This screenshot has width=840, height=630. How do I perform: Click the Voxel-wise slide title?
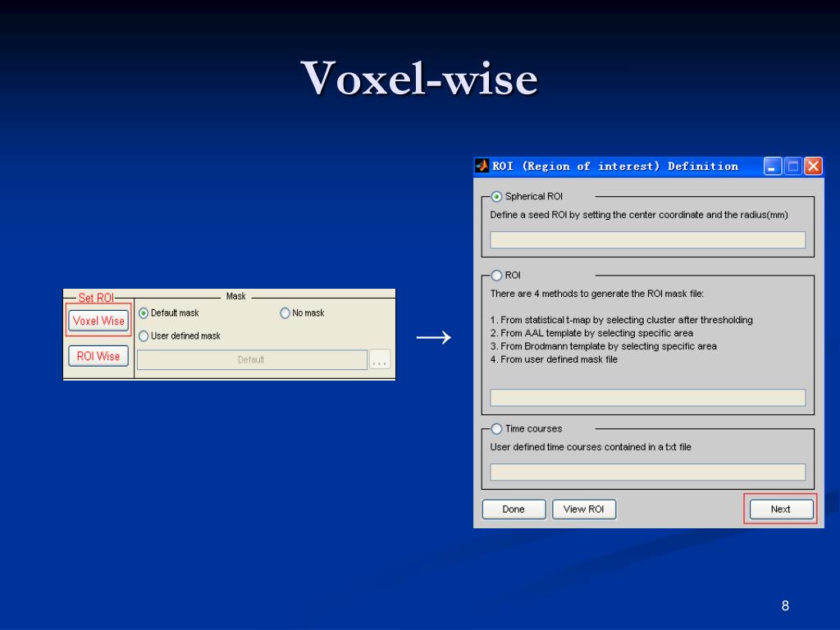pyautogui.click(x=419, y=78)
